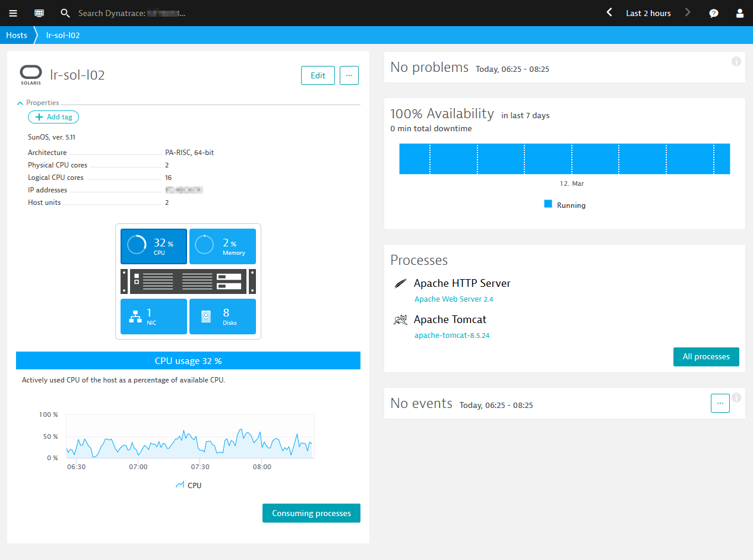Click the IP addresses label
Viewport: 753px width, 560px height.
click(48, 190)
